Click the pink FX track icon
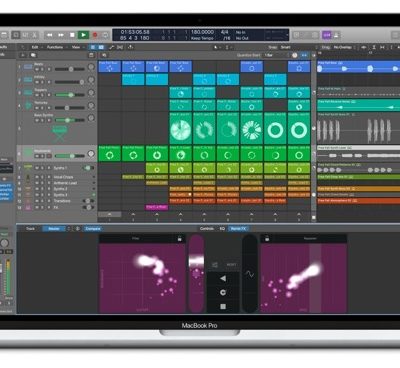Screen dimensions: 400x368 (x=28, y=207)
